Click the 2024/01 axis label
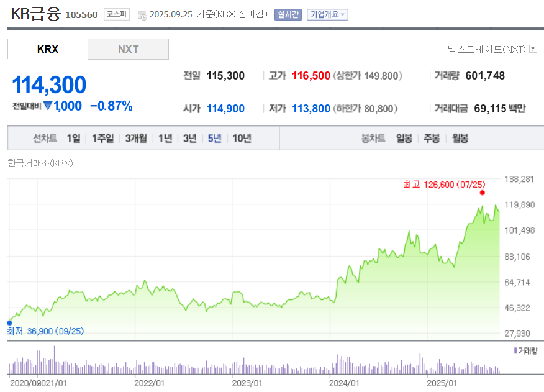 [x=344, y=383]
